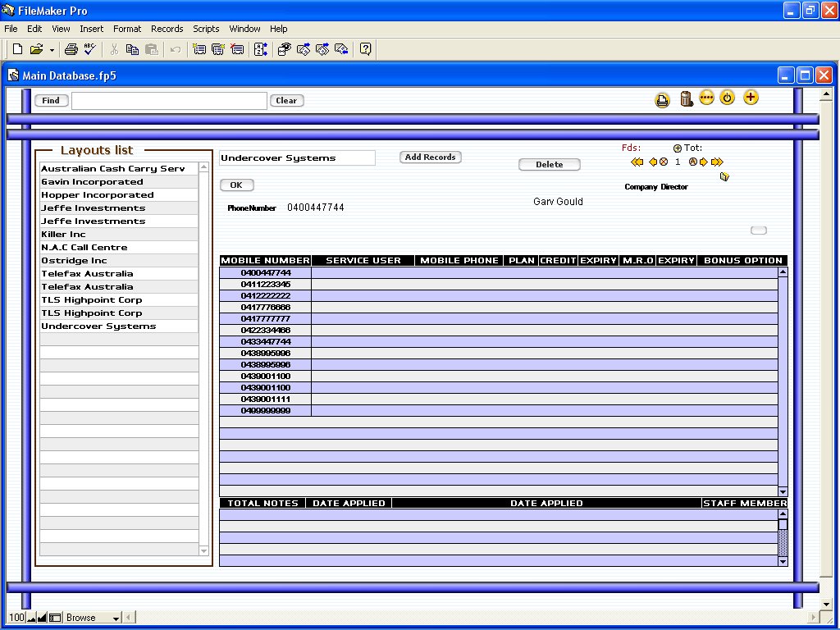Click the search input field next to Find
Image resolution: width=840 pixels, height=630 pixels.
(x=169, y=101)
